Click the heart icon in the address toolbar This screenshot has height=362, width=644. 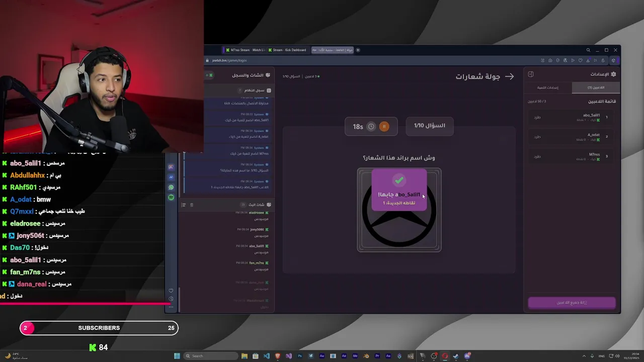[x=581, y=60]
